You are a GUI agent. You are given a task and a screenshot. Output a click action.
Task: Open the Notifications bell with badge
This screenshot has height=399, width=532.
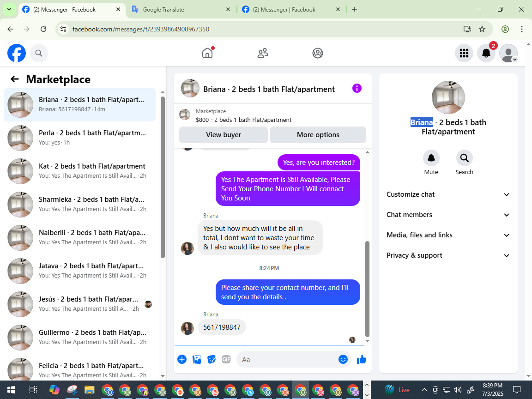click(486, 53)
